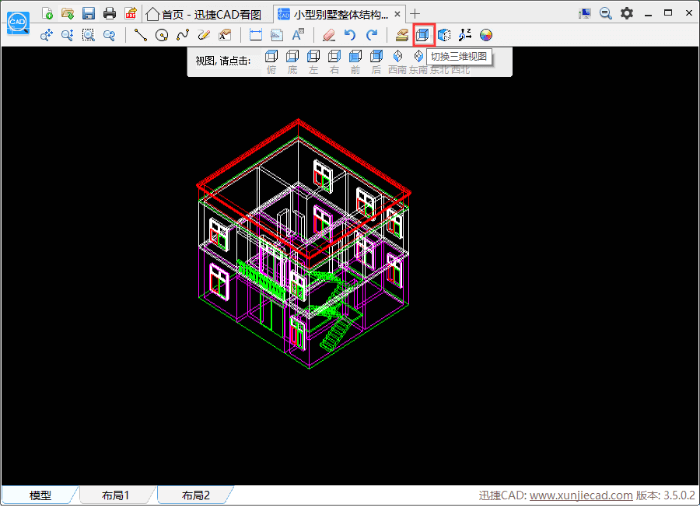Viewport: 700px width, 506px height.
Task: Select the pan (move view) tool
Action: 46,35
